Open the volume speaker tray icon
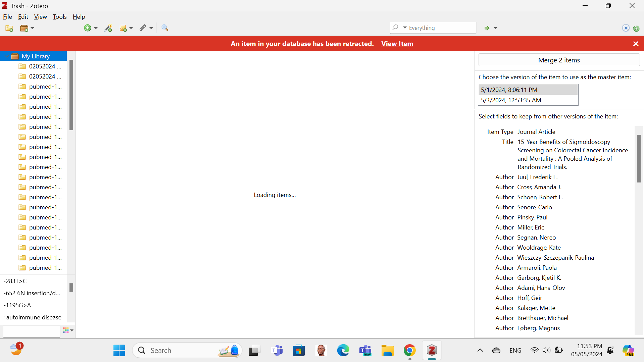The image size is (644, 362). (546, 351)
